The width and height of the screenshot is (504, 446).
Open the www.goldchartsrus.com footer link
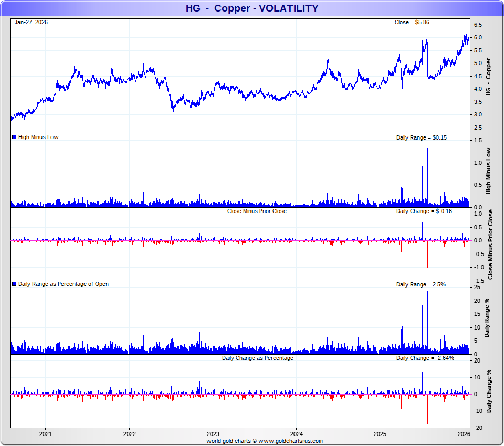tap(290, 441)
